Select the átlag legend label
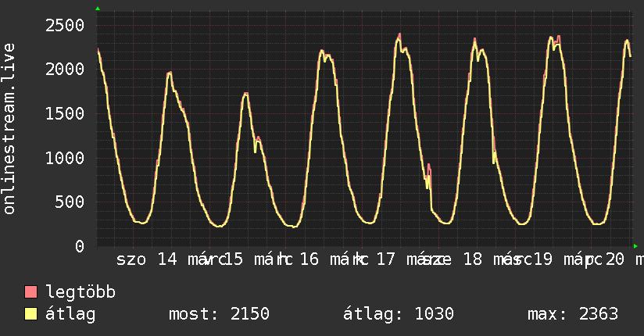 (x=70, y=314)
